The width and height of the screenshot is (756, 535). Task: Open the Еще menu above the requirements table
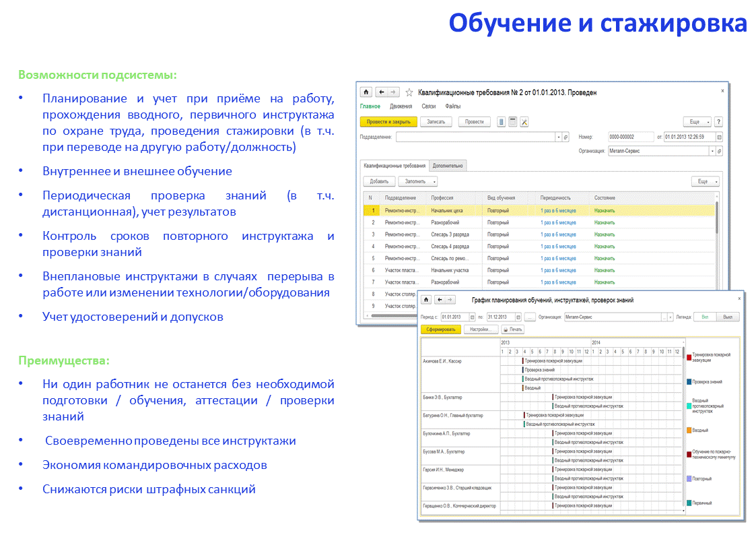pos(706,181)
